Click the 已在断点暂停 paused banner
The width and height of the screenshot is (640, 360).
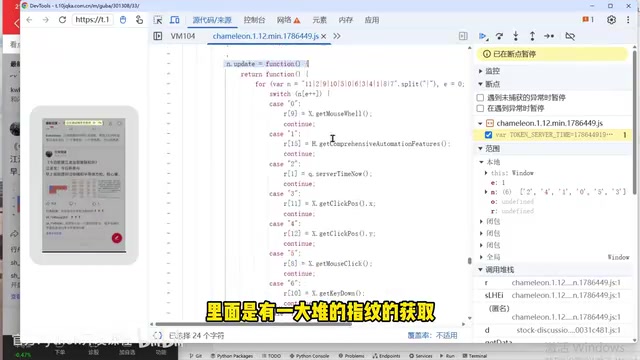click(x=552, y=54)
